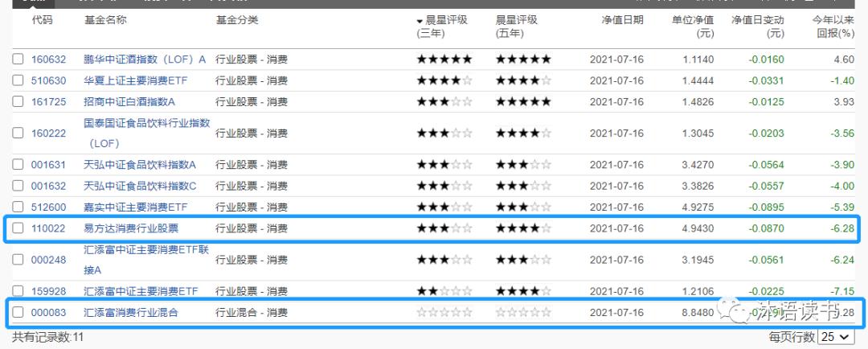Tick the checkbox for fund 159928
This screenshot has width=868, height=349.
[18, 291]
